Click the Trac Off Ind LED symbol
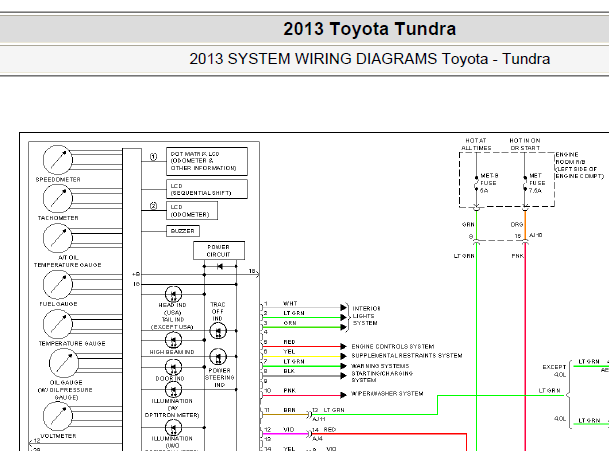 (x=218, y=331)
